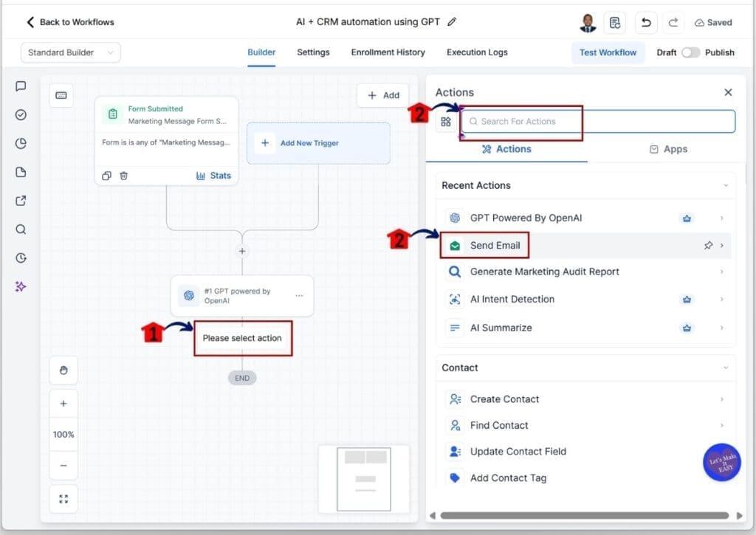This screenshot has width=756, height=535.
Task: Click the Search For Actions field
Action: tap(598, 121)
